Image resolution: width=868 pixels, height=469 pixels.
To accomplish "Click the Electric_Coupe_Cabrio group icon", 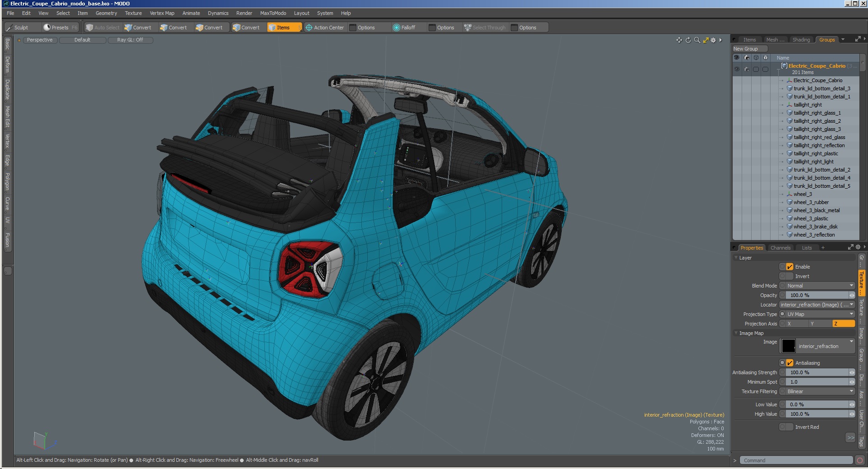I will [784, 66].
